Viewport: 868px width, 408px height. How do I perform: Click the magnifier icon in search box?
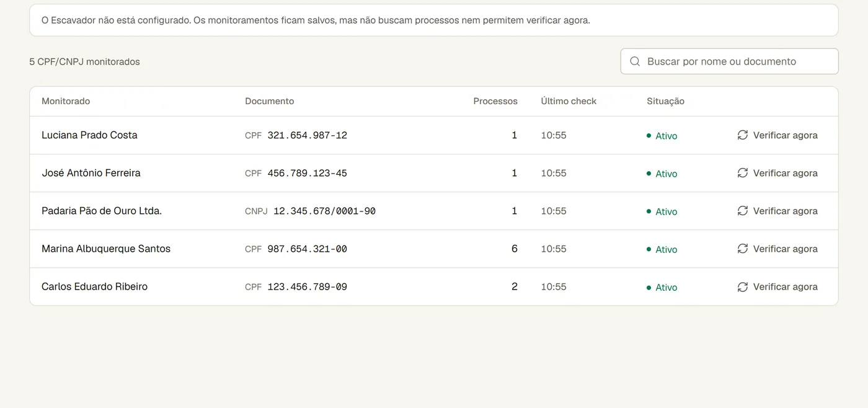point(635,61)
